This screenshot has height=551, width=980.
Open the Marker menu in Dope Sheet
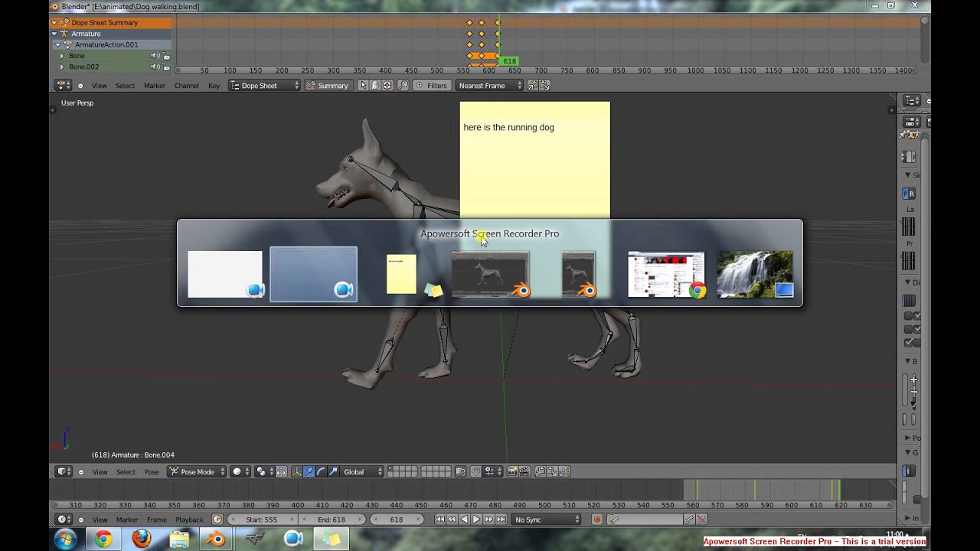click(x=155, y=86)
